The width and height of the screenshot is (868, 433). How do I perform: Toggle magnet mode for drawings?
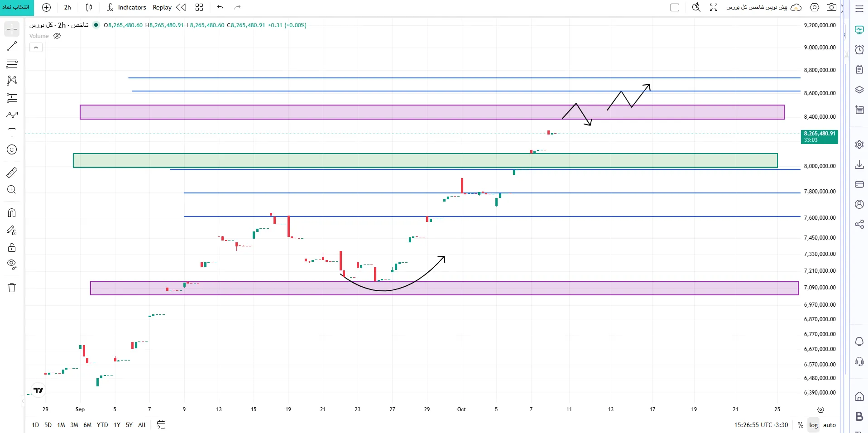point(12,213)
